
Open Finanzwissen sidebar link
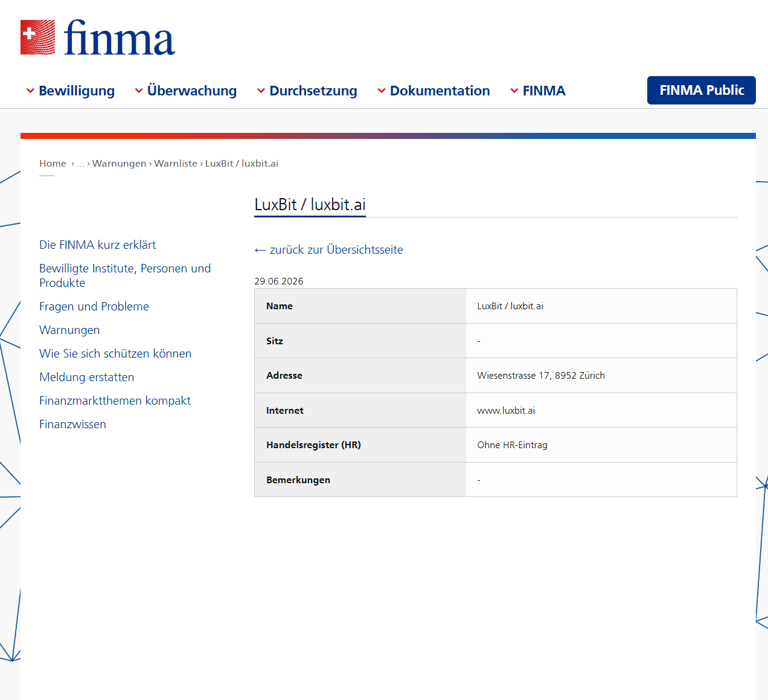pos(72,424)
